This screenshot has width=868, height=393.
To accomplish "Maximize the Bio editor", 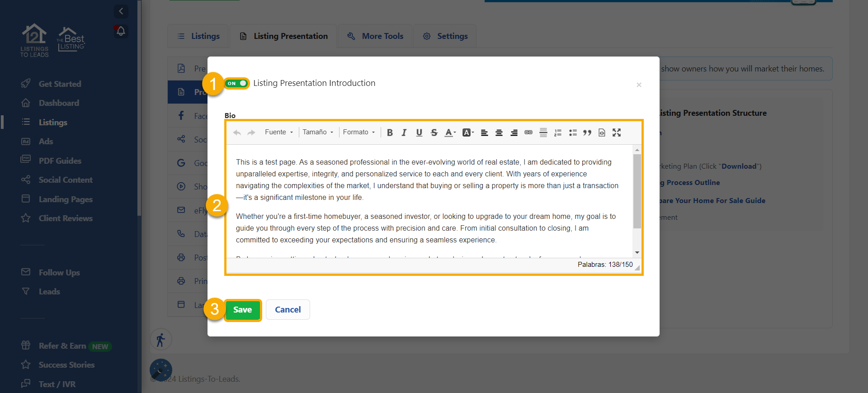I will [x=617, y=133].
